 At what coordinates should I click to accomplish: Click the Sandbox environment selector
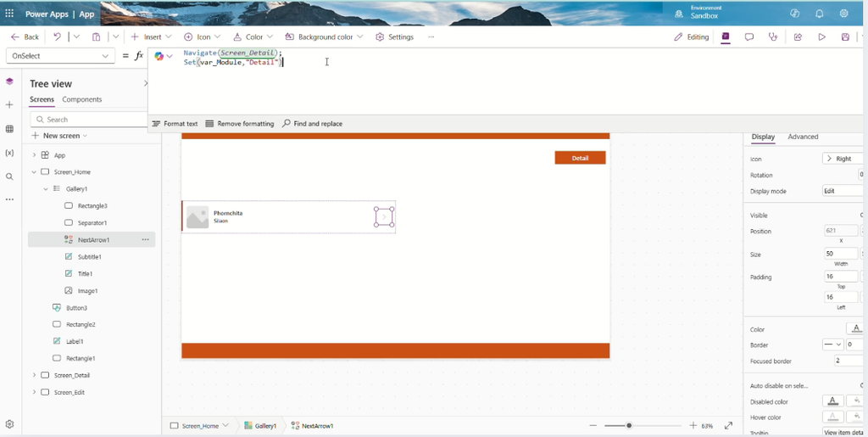[698, 13]
